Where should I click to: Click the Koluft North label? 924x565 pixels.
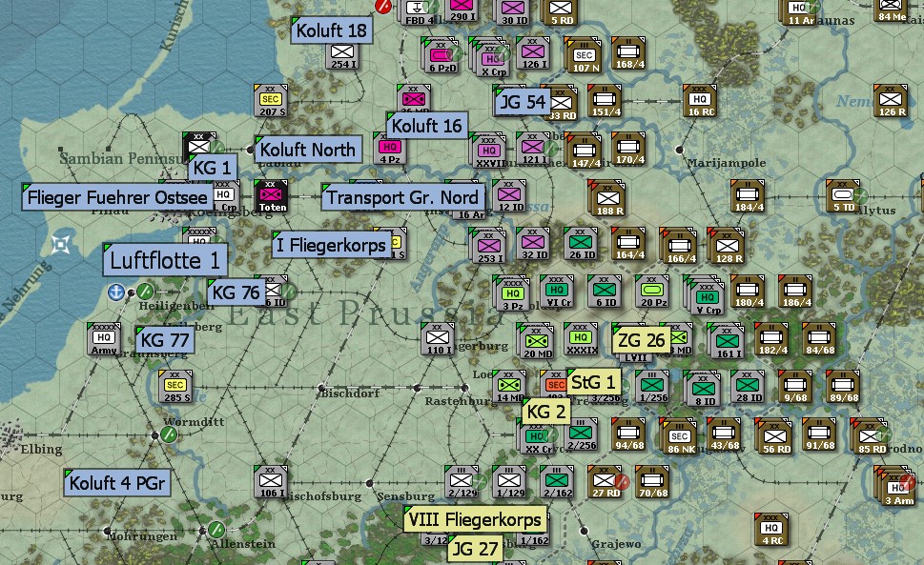pos(308,150)
